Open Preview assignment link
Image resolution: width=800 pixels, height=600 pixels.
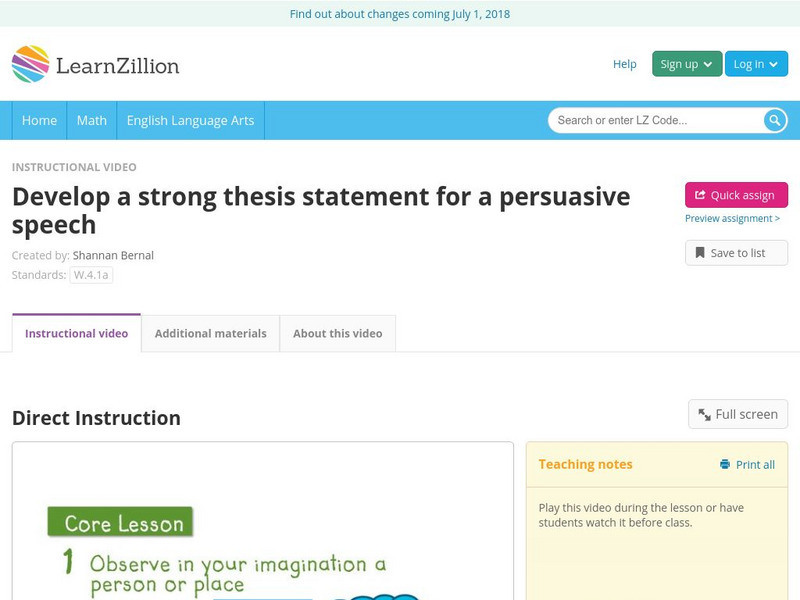pyautogui.click(x=732, y=219)
